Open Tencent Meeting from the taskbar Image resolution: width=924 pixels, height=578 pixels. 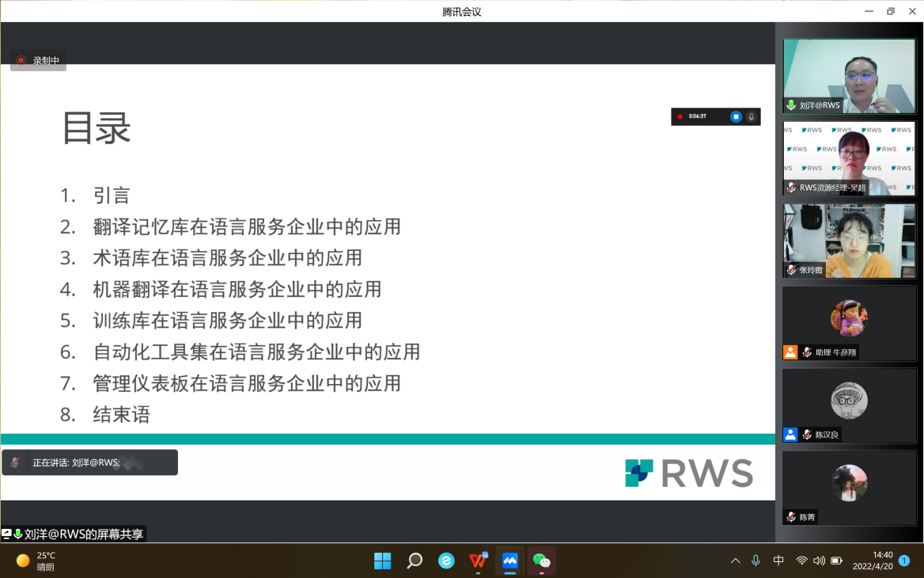pyautogui.click(x=509, y=561)
